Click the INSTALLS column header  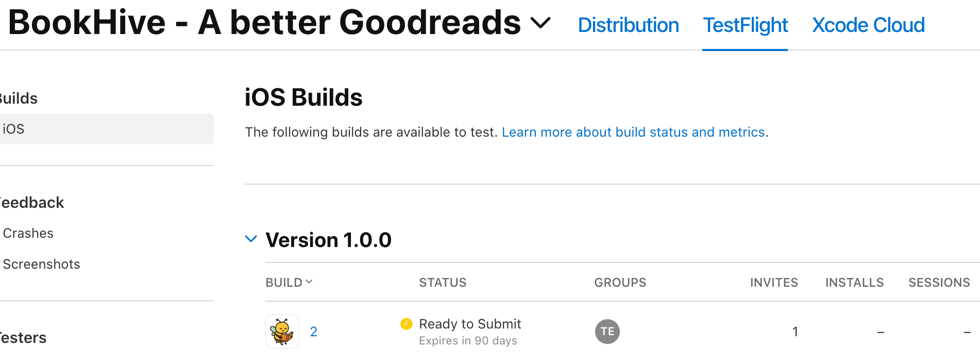pos(854,283)
